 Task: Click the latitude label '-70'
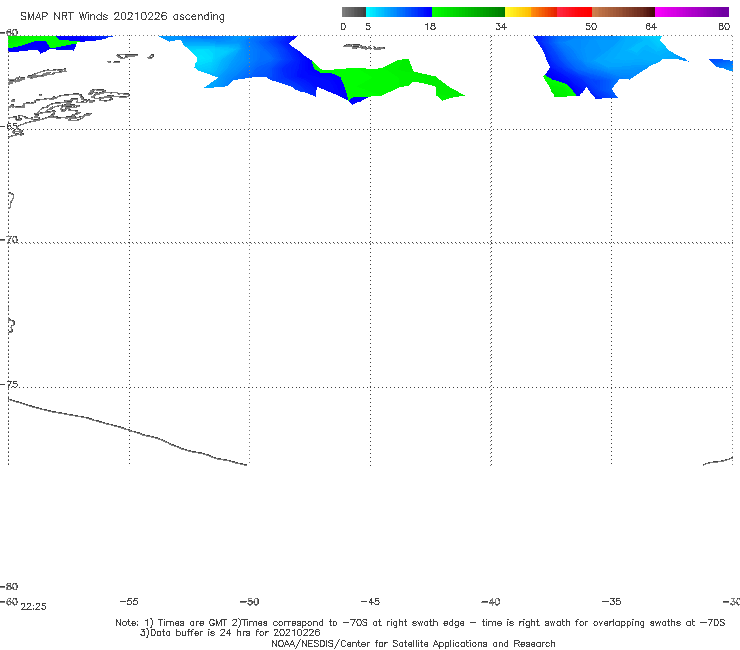[9, 240]
